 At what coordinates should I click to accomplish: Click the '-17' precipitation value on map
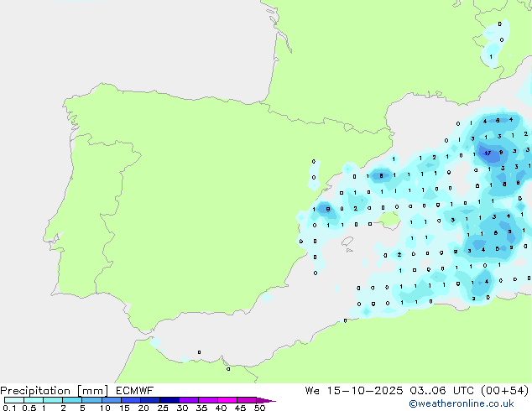pos(488,153)
